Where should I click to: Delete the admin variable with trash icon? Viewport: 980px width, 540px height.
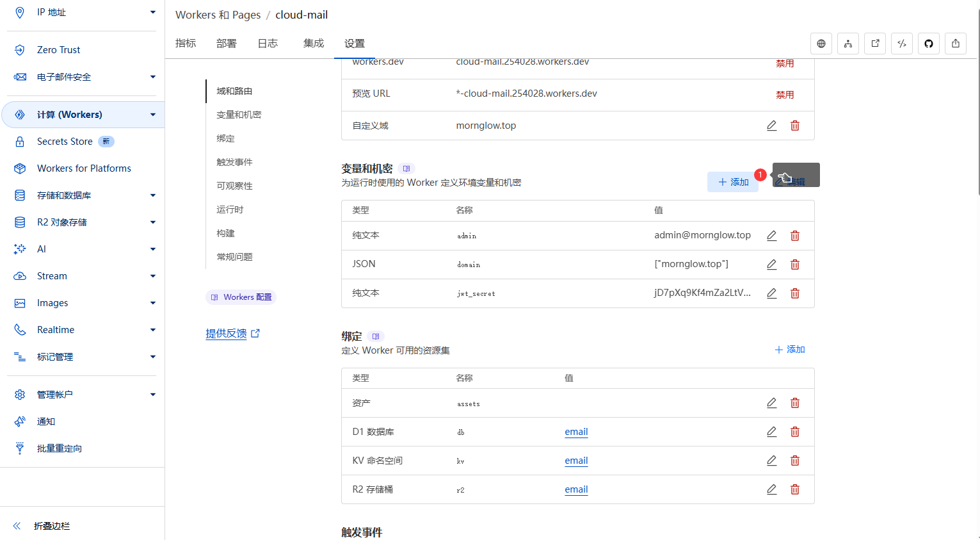tap(794, 236)
